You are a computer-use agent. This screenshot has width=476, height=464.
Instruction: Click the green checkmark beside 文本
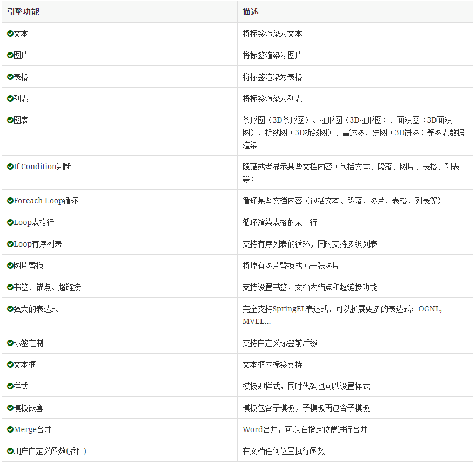tap(11, 34)
